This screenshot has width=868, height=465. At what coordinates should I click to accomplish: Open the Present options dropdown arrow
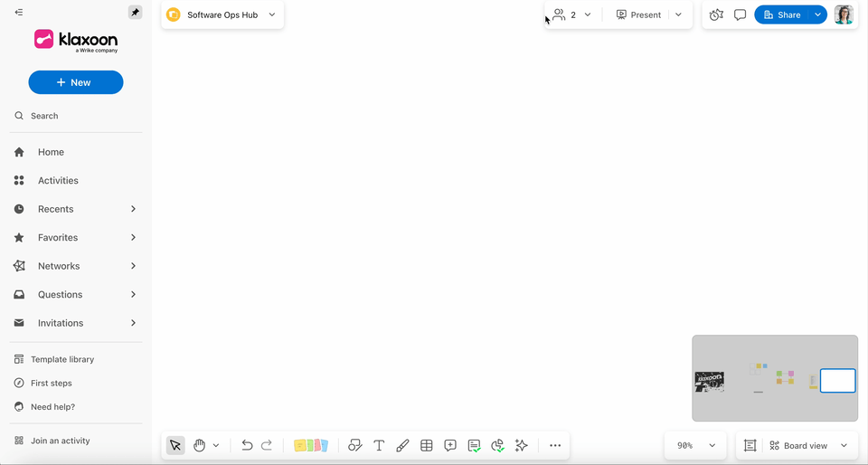[x=679, y=15]
